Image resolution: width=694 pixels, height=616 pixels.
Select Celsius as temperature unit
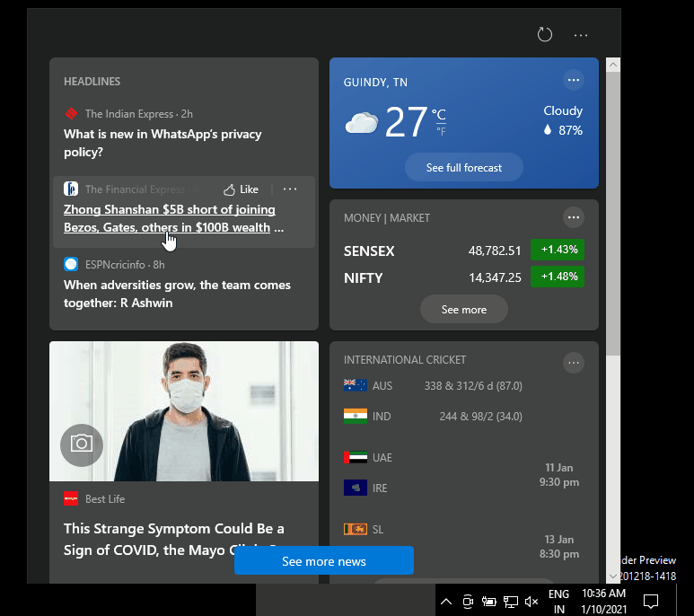(x=439, y=115)
